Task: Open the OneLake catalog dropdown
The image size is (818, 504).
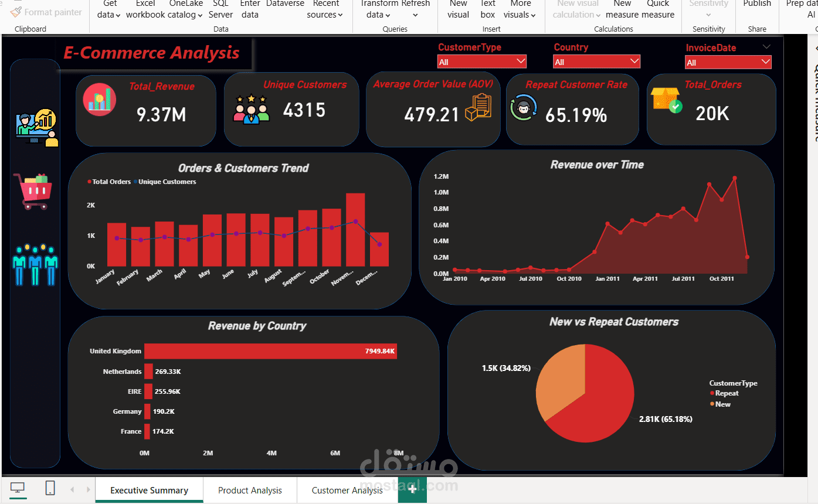Action: click(186, 9)
